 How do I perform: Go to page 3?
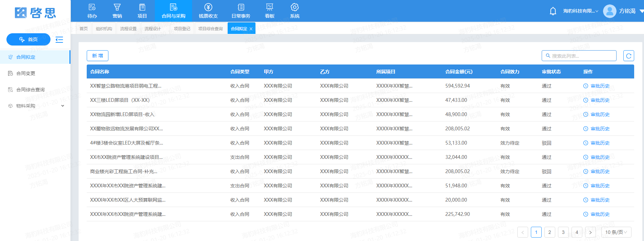pyautogui.click(x=563, y=232)
